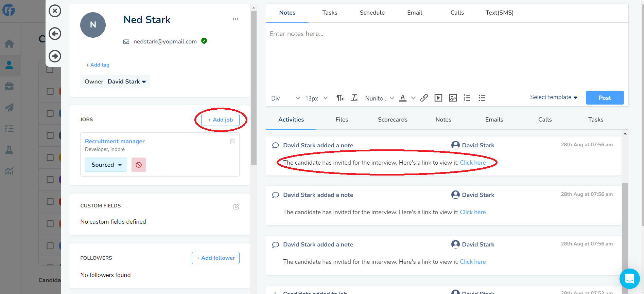The image size is (644, 294).
Task: Open reports chart icon in sidebar
Action: [9, 171]
